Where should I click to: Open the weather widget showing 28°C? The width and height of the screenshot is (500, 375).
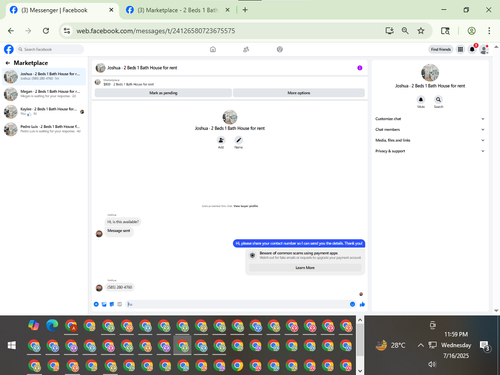[x=390, y=345]
